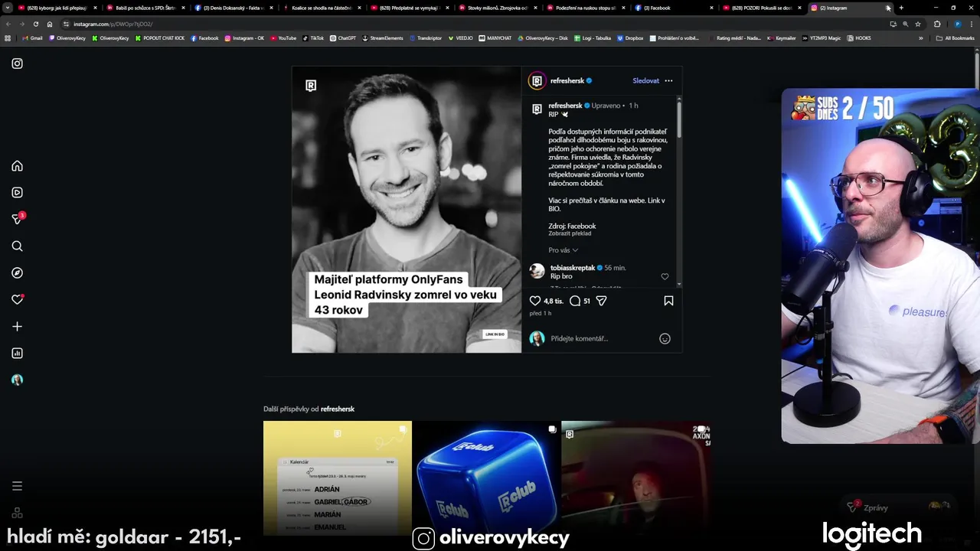The image size is (980, 551).
Task: Open own profile avatar in sidebar
Action: (17, 380)
